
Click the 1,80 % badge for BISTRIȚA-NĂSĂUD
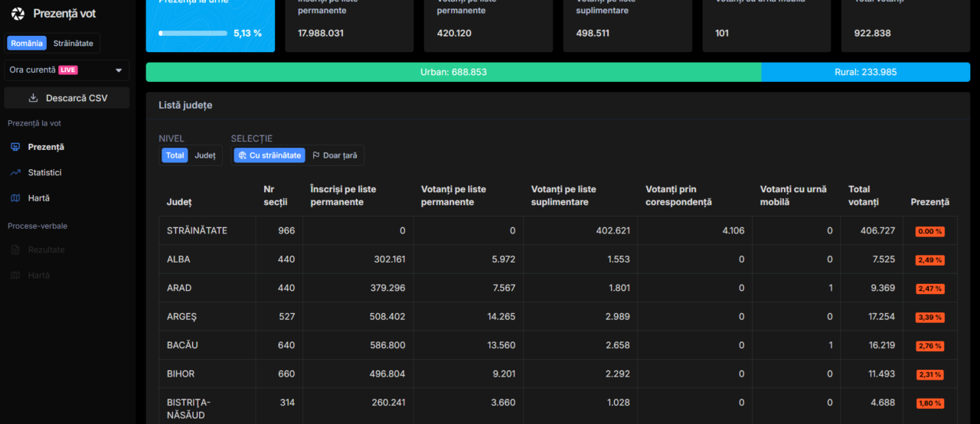(x=929, y=403)
